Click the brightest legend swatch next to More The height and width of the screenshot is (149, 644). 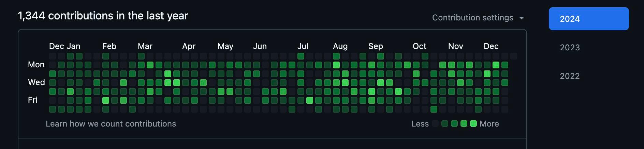coord(473,123)
